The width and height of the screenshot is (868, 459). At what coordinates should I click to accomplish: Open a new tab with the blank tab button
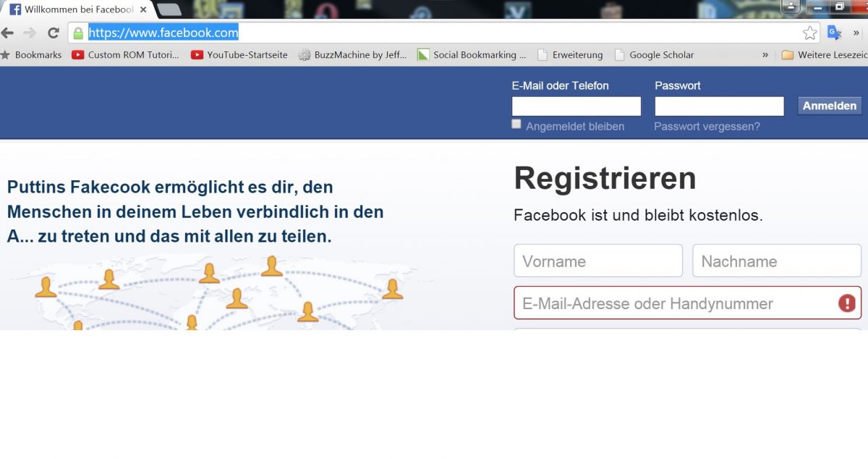coord(169,10)
